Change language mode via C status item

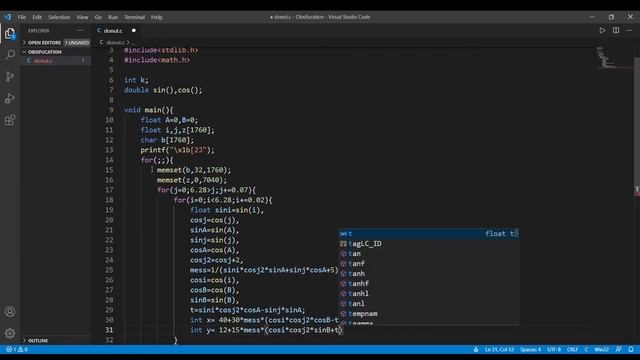click(586, 349)
